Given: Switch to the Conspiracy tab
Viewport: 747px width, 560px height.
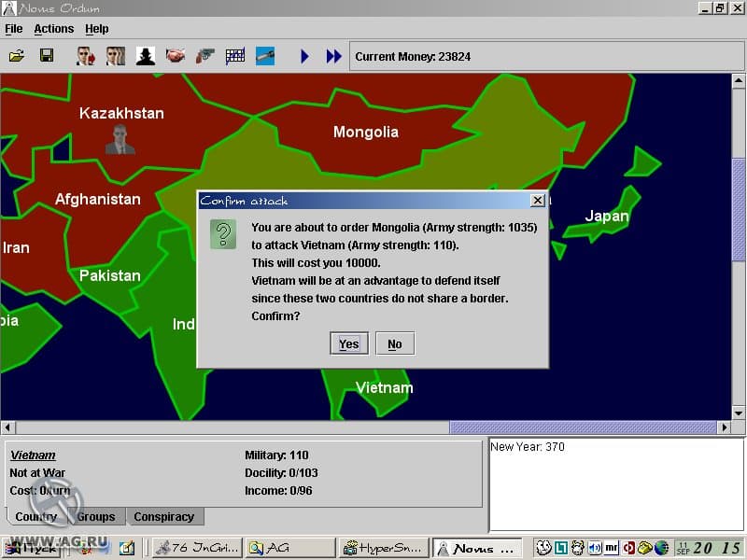Looking at the screenshot, I should (x=164, y=517).
